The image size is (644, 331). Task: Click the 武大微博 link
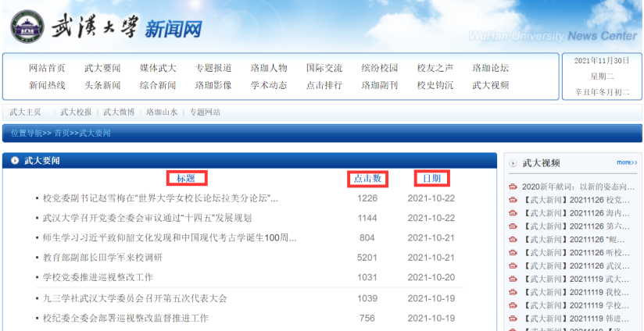[x=119, y=112]
